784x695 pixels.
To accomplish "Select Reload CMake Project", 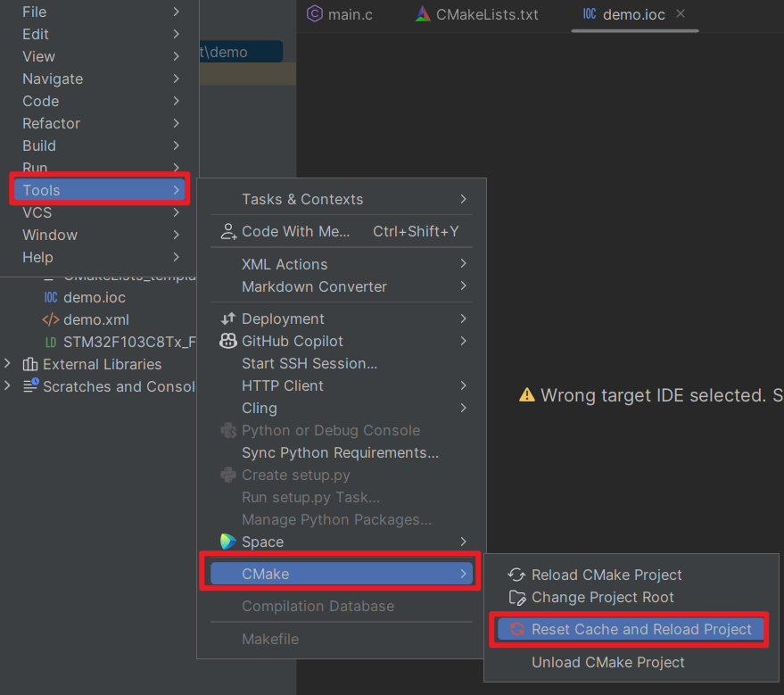I will point(631,575).
